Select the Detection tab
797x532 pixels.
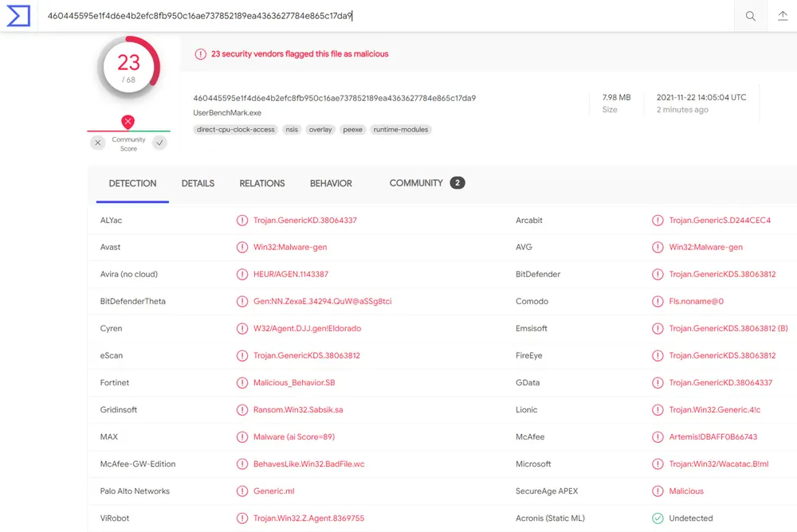[x=132, y=183]
